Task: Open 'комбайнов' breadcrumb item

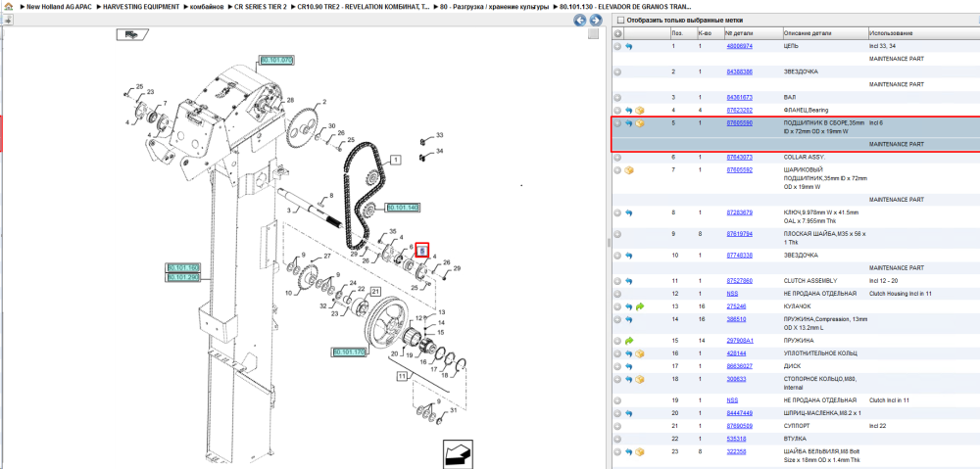Action: pos(207,6)
